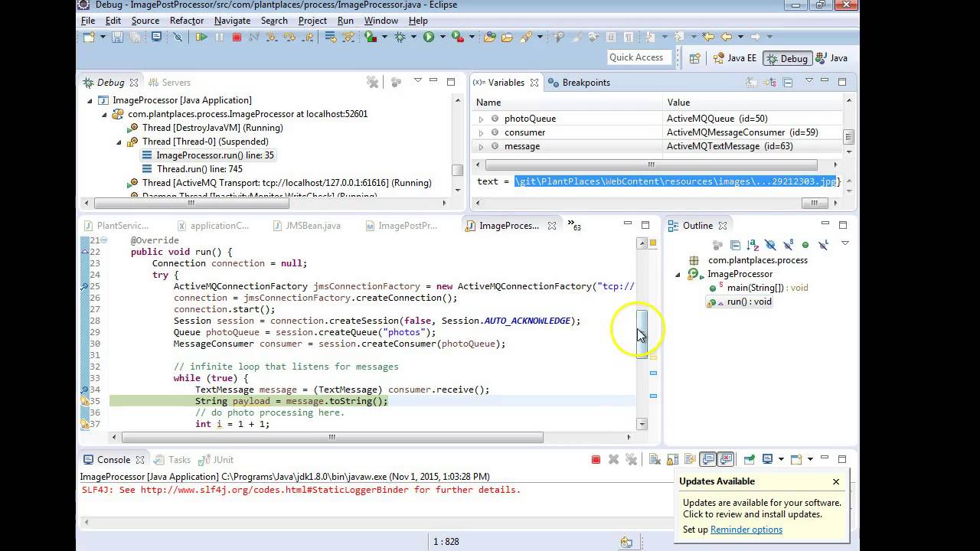The image size is (980, 551).
Task: Click the Outline Sort alphabetically icon
Action: pos(753,245)
